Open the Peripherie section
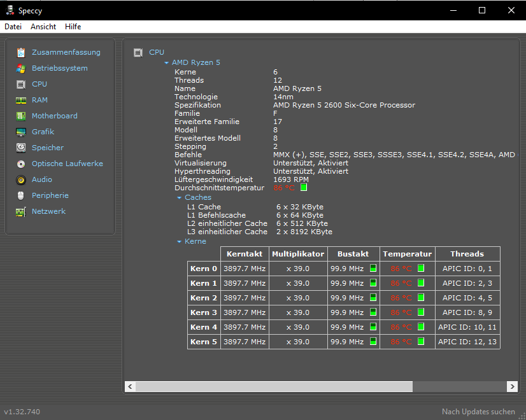Image resolution: width=526 pixels, height=420 pixels. point(50,195)
